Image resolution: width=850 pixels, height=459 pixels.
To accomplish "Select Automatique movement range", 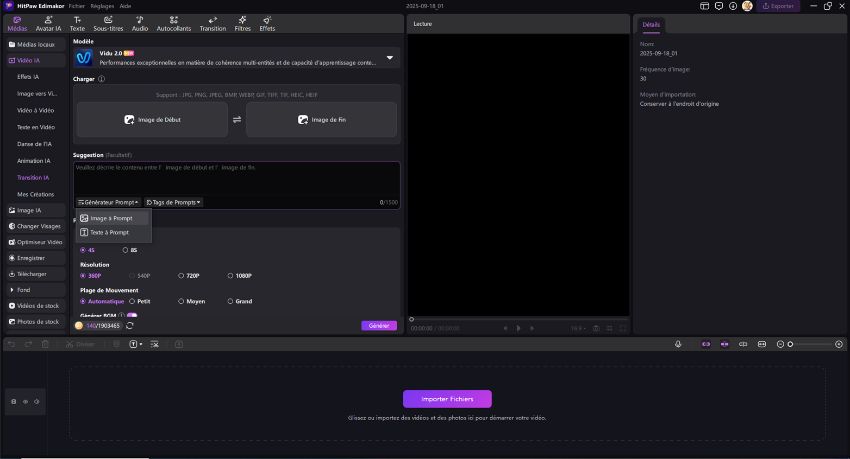I will [102, 301].
